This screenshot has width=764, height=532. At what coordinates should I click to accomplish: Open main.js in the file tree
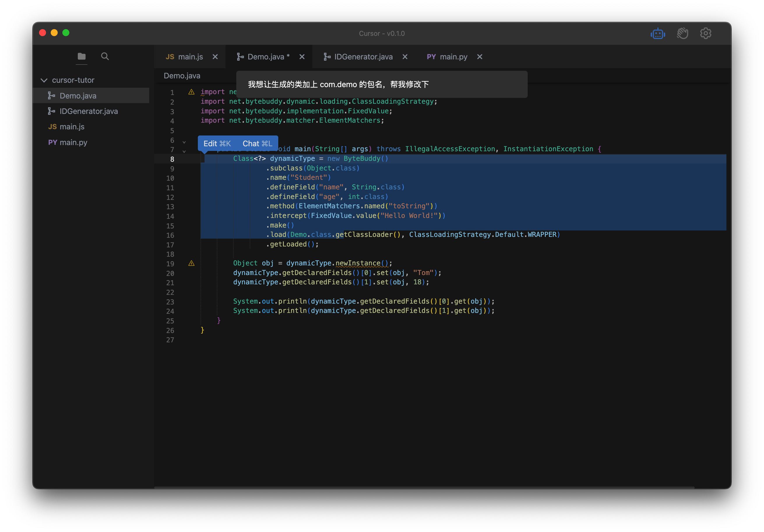coord(72,127)
